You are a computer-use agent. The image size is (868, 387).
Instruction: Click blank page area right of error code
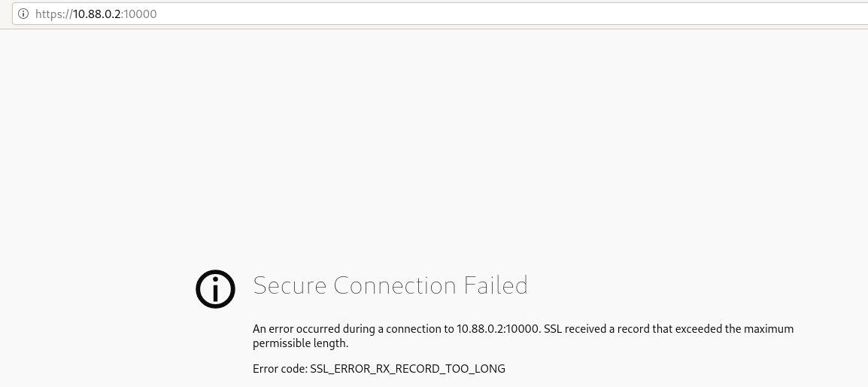(x=677, y=369)
